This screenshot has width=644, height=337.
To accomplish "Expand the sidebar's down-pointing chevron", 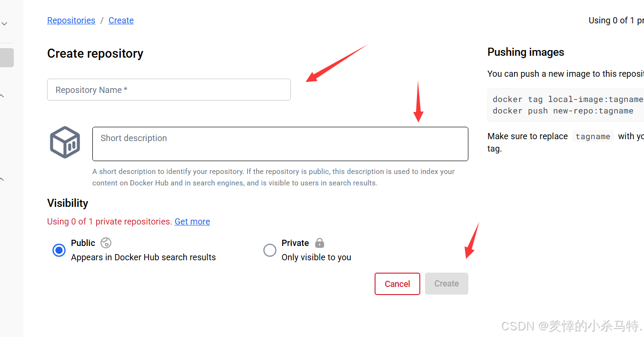I will pos(4,23).
